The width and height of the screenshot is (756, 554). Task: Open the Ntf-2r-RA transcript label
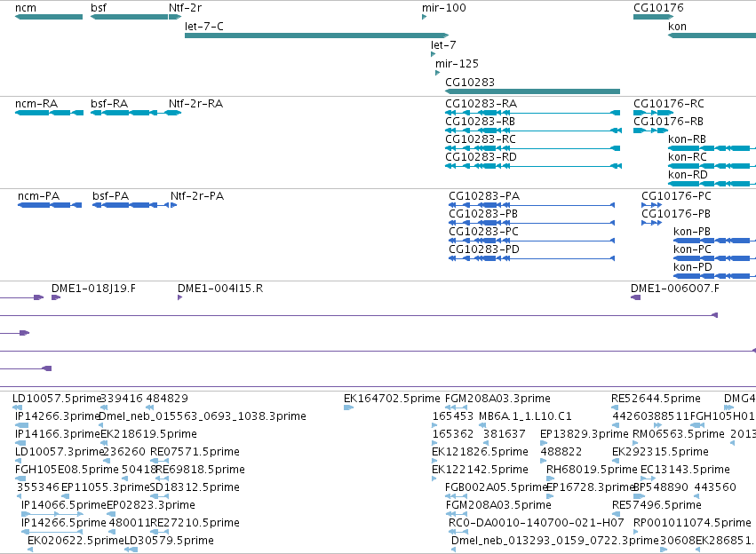(x=195, y=104)
